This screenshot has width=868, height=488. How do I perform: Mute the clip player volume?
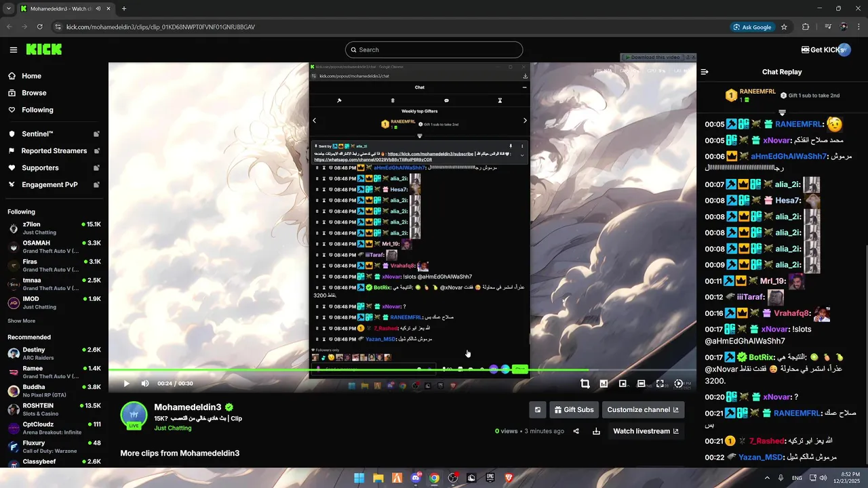[x=145, y=384]
